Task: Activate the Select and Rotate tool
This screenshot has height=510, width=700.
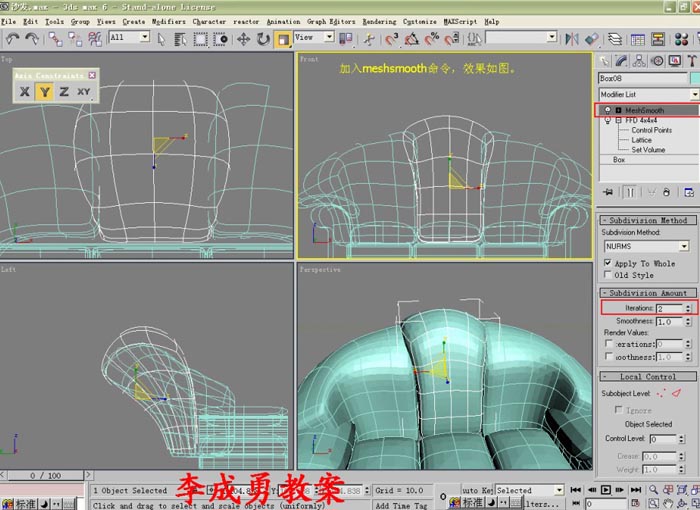Action: pyautogui.click(x=263, y=39)
